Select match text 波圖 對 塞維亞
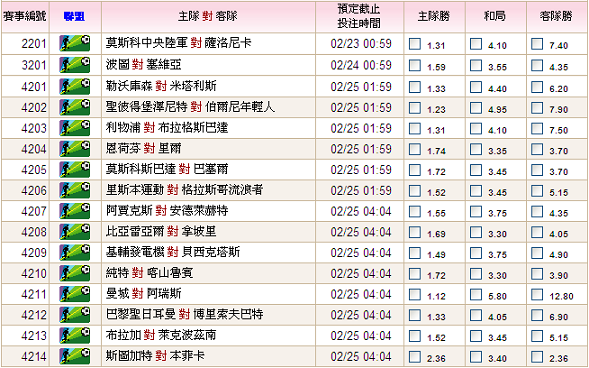Screen dimensions: 589x368 point(143,65)
